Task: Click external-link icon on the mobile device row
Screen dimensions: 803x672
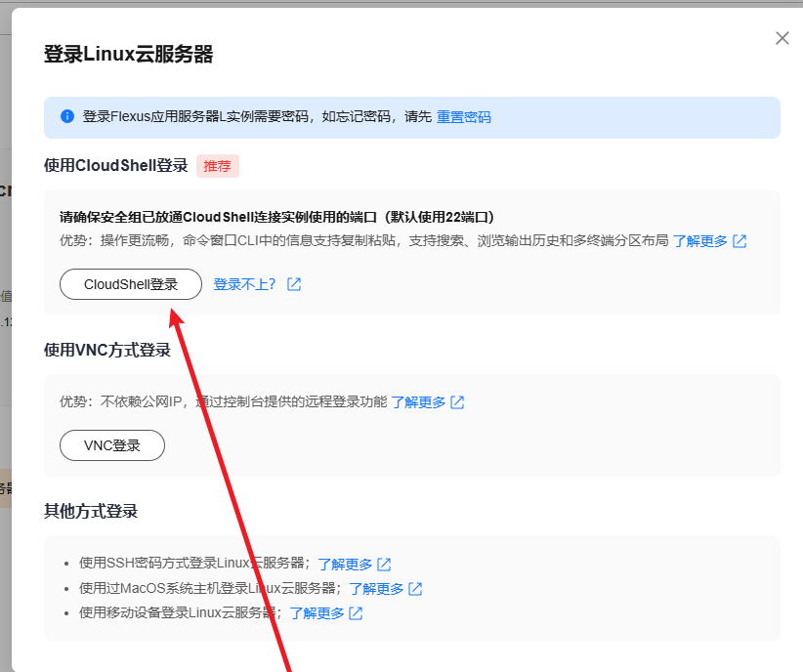Action: (356, 613)
